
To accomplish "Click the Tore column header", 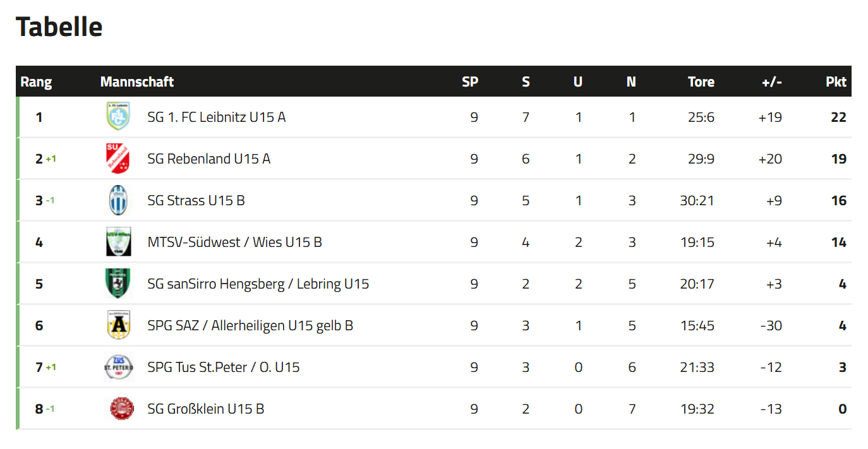I will (701, 81).
